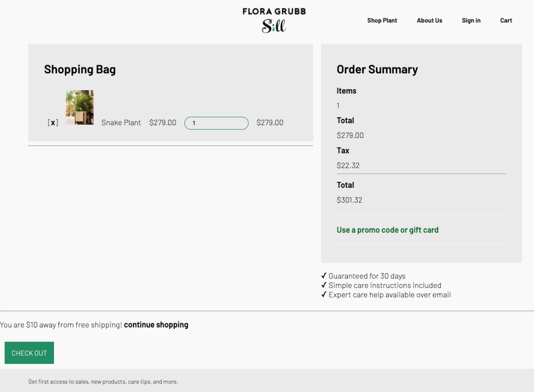Click the checkmark beside Guaranteed for 30 days
Screen dimensions: 534x392
point(324,276)
